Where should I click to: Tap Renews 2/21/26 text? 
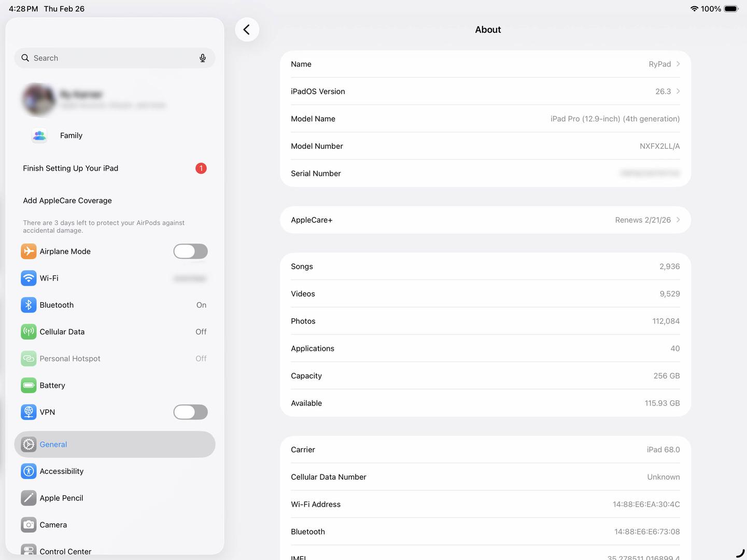(x=643, y=220)
